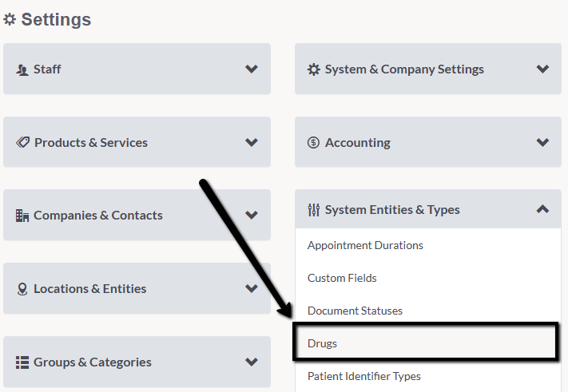Go to Patient Identifier Types
This screenshot has width=568, height=392.
(364, 376)
